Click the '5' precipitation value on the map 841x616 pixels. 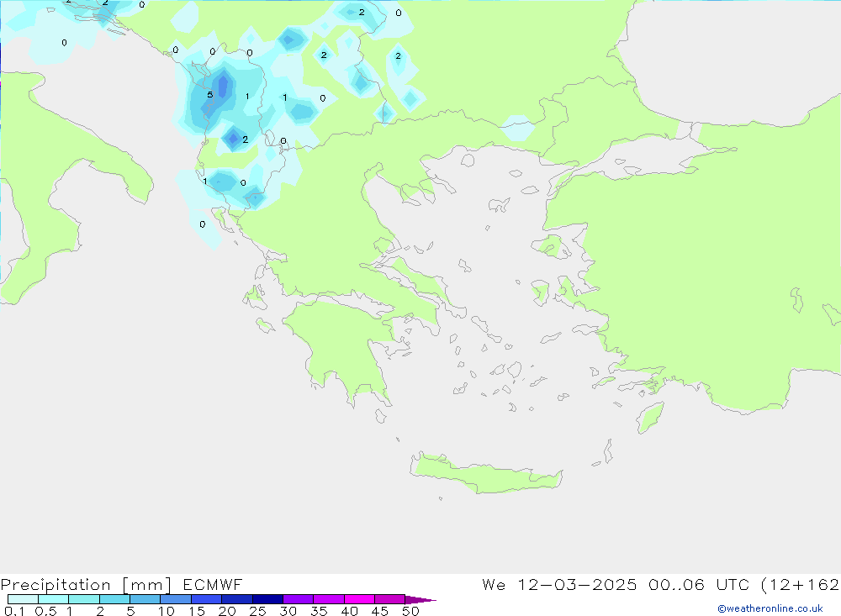(209, 95)
